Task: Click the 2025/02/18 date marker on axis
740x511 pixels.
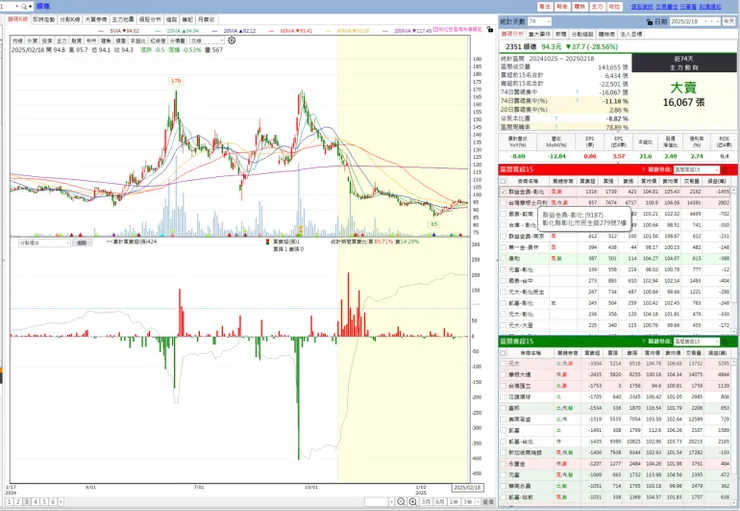Action: tap(467, 488)
